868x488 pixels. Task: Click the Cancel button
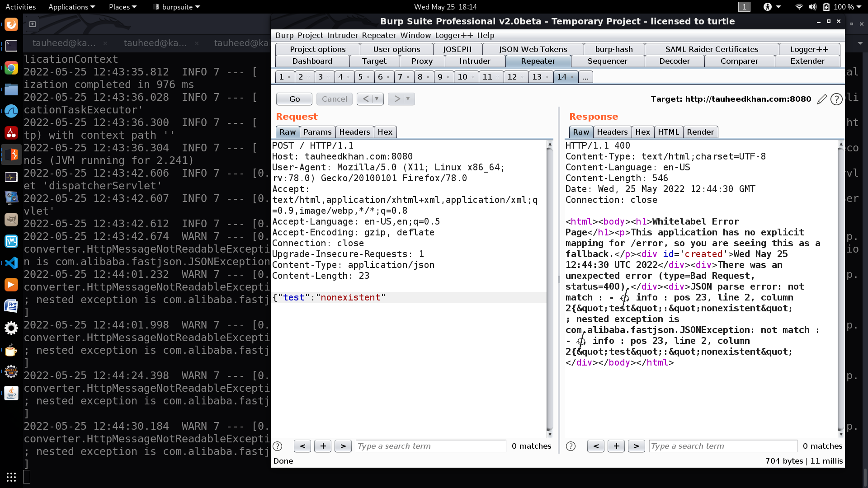coord(335,99)
